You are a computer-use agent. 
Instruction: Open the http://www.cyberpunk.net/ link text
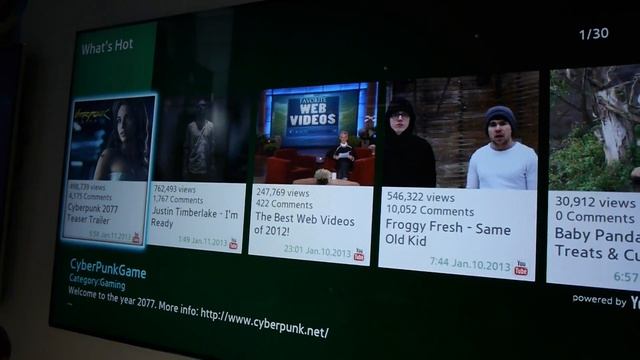coord(264,322)
